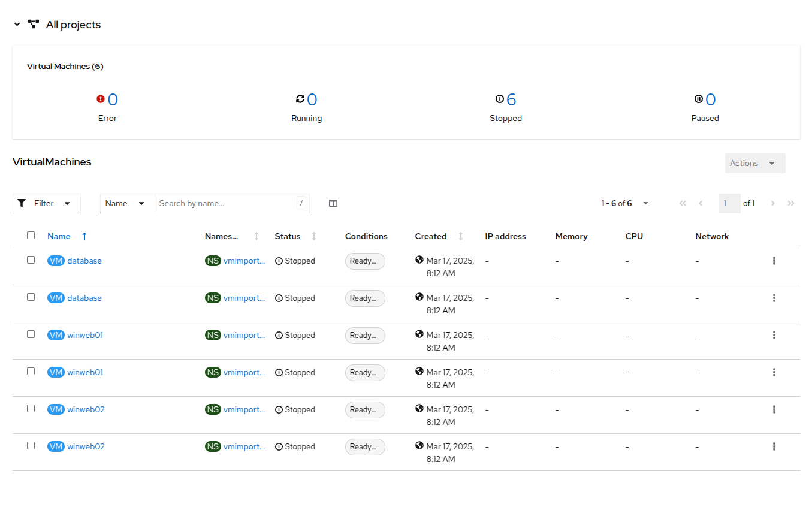Image resolution: width=812 pixels, height=516 pixels.
Task: Open the Filter dropdown
Action: point(47,204)
